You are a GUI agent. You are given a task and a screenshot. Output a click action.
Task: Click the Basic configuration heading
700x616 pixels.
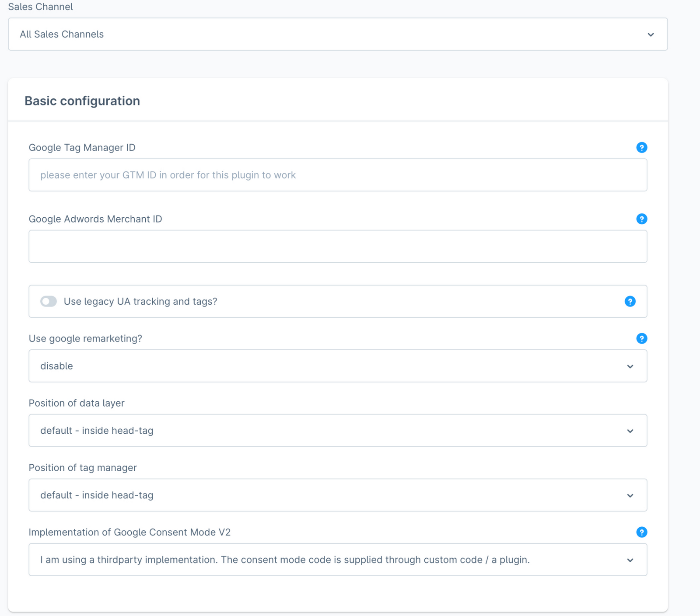[82, 101]
